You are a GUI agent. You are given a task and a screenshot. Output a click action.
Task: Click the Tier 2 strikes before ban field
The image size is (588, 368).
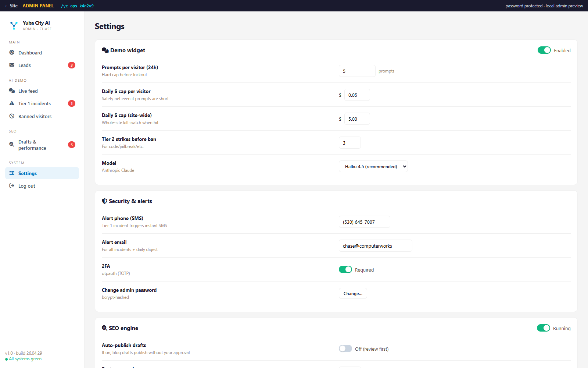tap(350, 143)
